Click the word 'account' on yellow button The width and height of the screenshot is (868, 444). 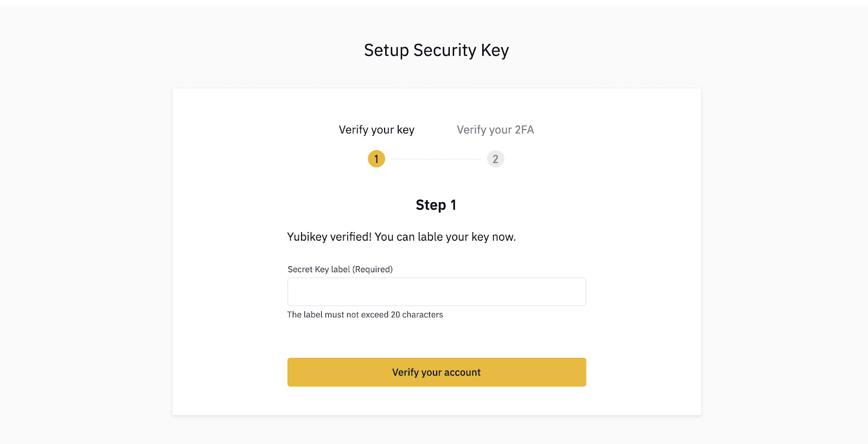[x=462, y=372]
